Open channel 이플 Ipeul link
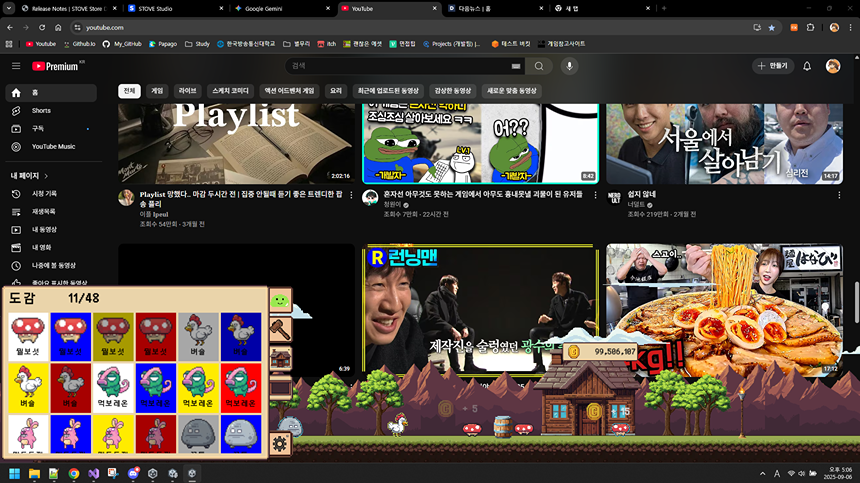The image size is (860, 483). point(154,214)
